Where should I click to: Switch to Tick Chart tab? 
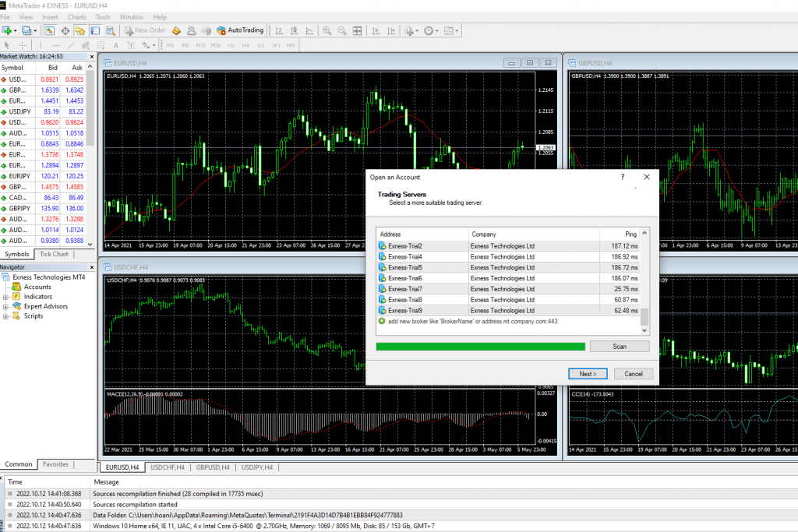[54, 254]
